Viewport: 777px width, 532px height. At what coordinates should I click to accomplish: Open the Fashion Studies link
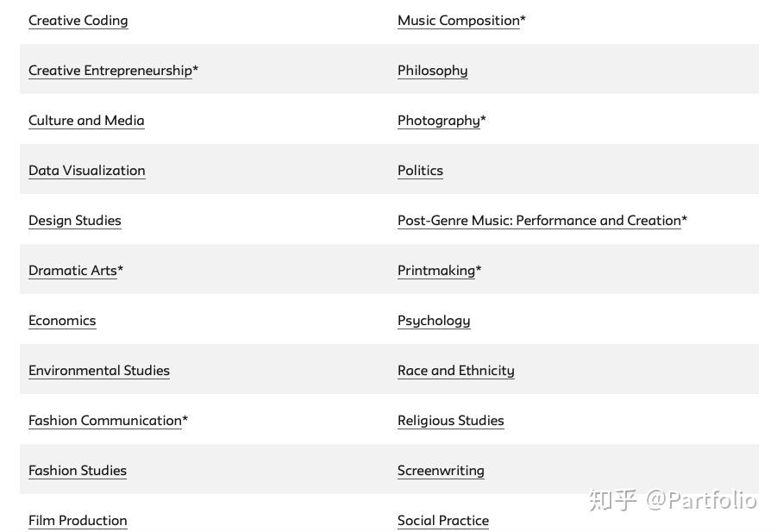tap(78, 471)
